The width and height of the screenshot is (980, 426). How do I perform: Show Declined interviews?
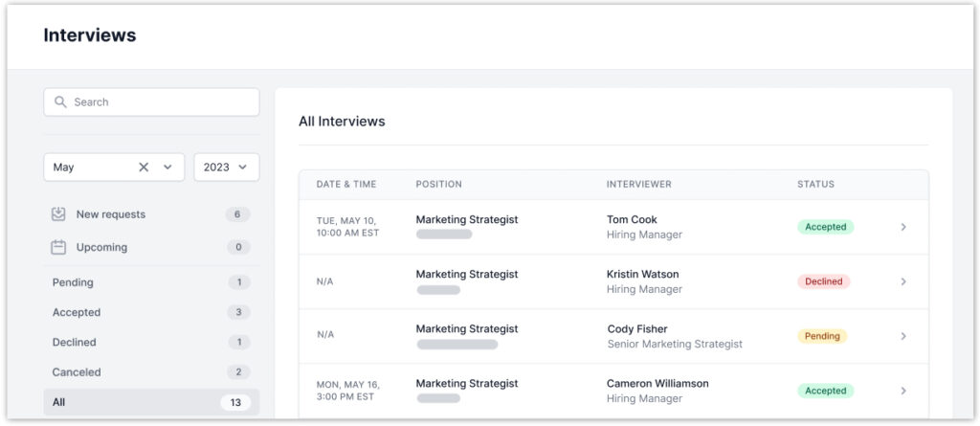coord(75,342)
